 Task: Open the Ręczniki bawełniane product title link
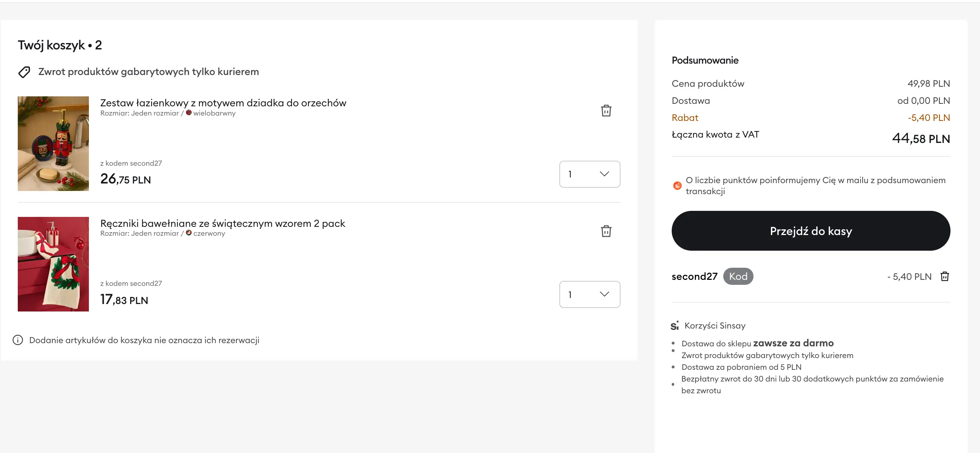tap(223, 223)
